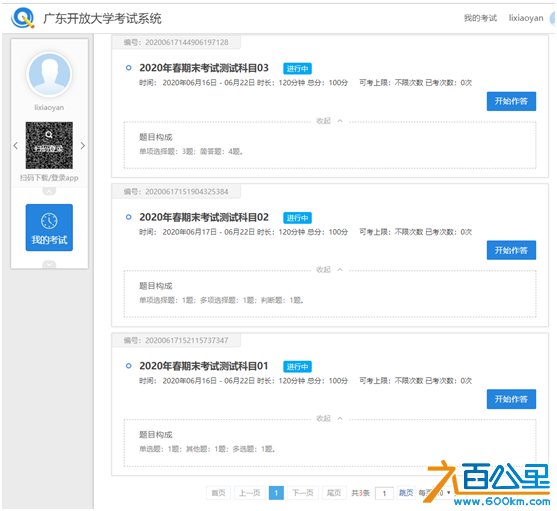Screen dimensions: 557x511
Task: Click the Guangdong Open University logo icon
Action: coord(23,18)
